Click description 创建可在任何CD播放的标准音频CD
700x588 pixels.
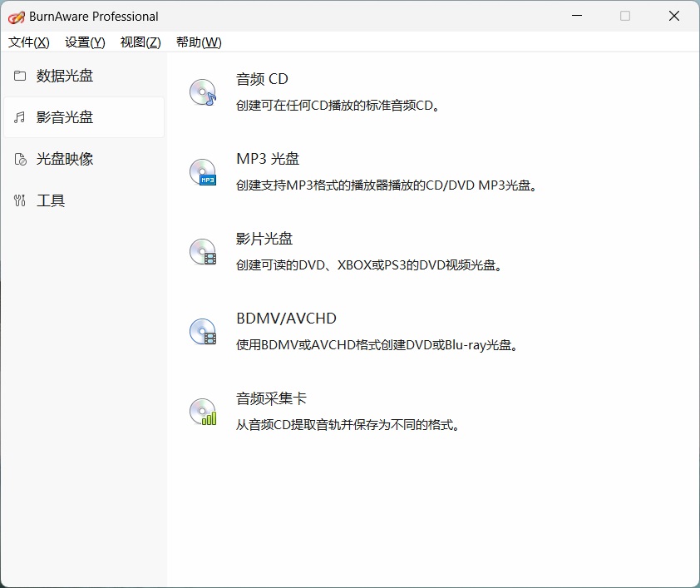point(338,106)
